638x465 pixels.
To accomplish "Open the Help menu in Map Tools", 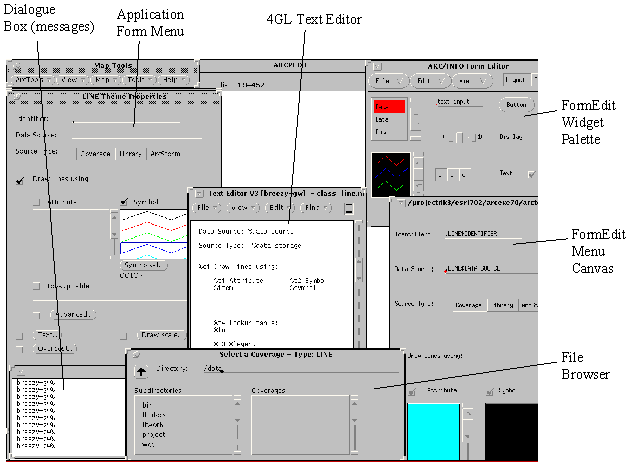I will tap(174, 80).
